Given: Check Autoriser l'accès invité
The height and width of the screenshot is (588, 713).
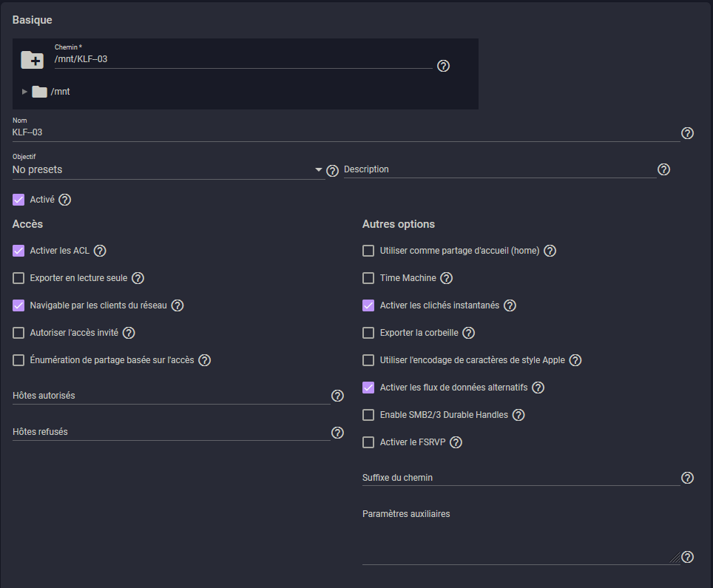Looking at the screenshot, I should (18, 333).
